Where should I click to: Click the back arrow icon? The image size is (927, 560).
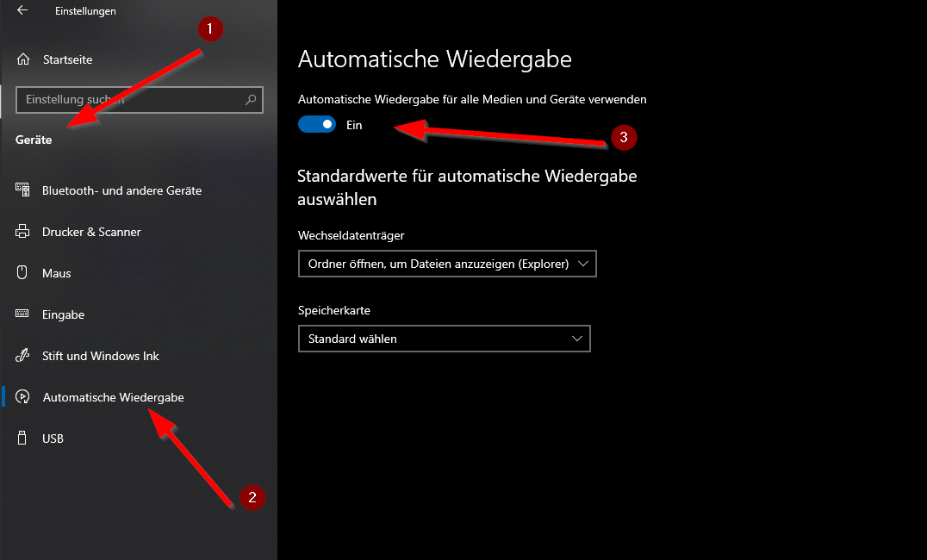(22, 11)
